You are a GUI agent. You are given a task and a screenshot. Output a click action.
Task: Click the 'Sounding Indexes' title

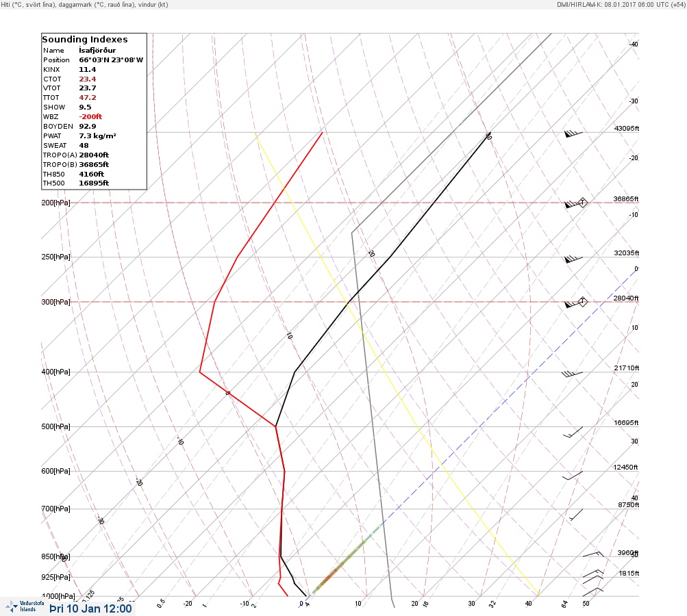(84, 40)
